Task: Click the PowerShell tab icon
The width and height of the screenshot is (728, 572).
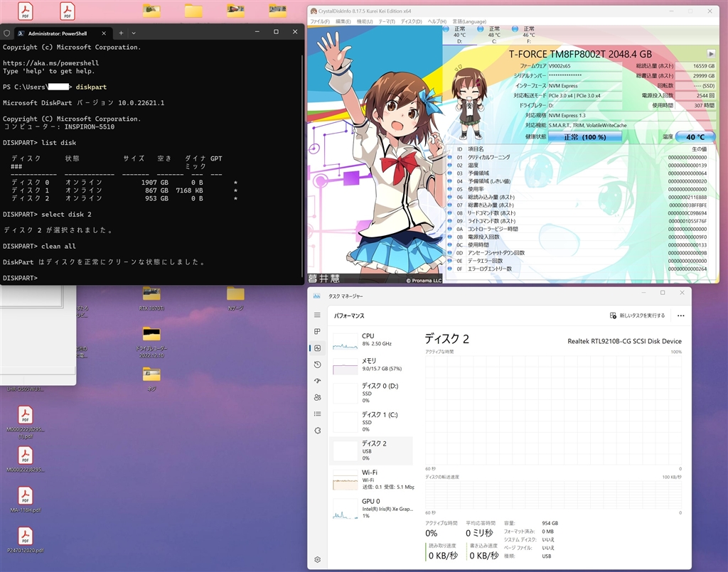Action: tap(21, 33)
